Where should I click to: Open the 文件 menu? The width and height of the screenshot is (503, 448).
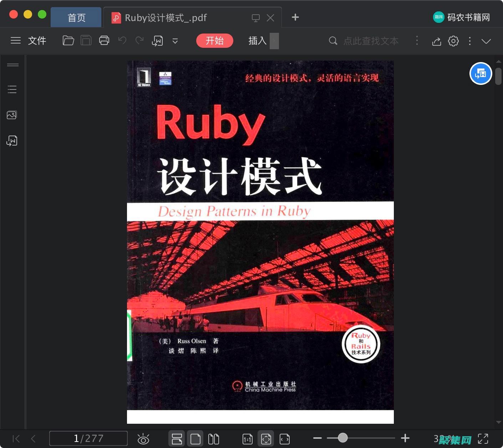click(x=37, y=40)
